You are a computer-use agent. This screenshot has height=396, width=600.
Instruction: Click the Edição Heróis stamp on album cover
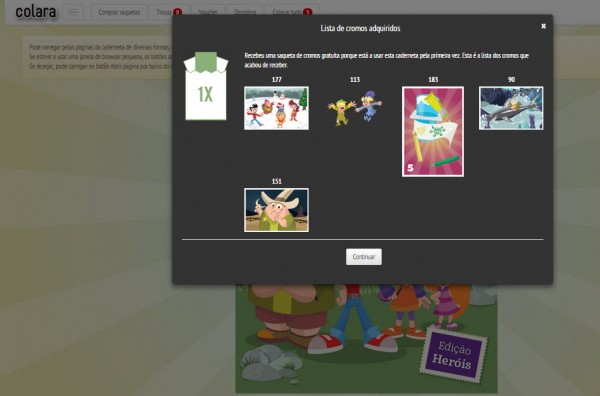(x=454, y=355)
